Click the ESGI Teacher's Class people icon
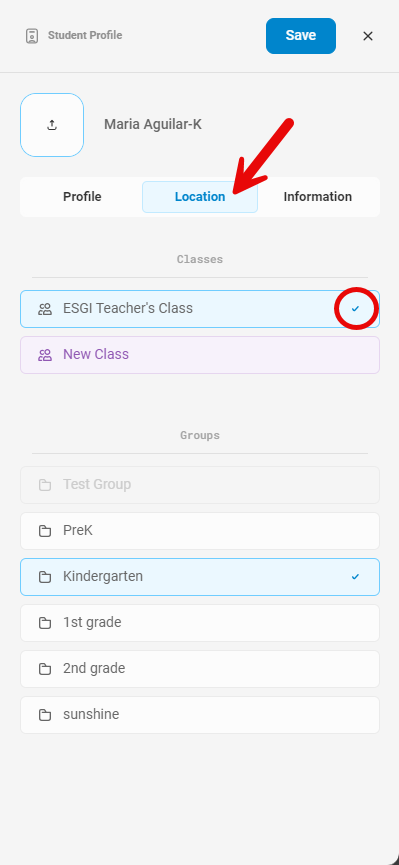 point(45,309)
